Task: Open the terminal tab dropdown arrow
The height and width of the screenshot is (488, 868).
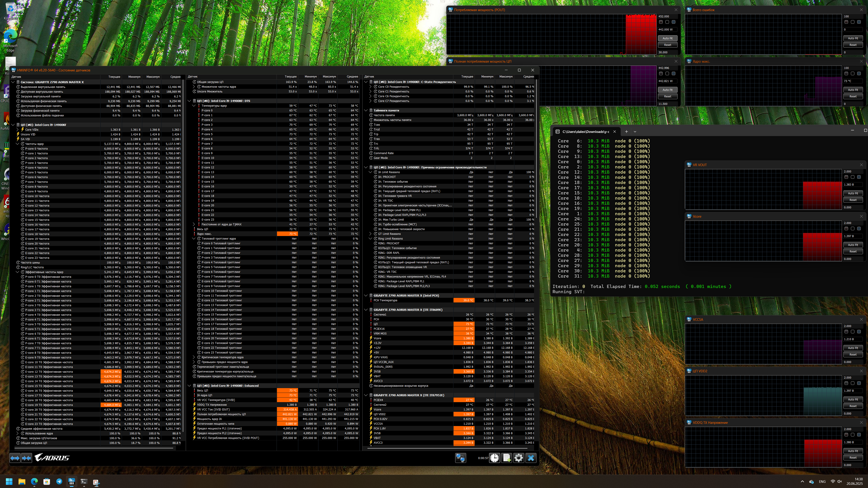Action: (x=635, y=132)
